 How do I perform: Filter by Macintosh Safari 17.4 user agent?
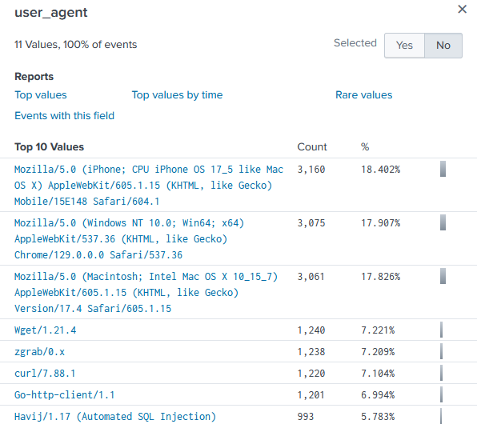[146, 292]
